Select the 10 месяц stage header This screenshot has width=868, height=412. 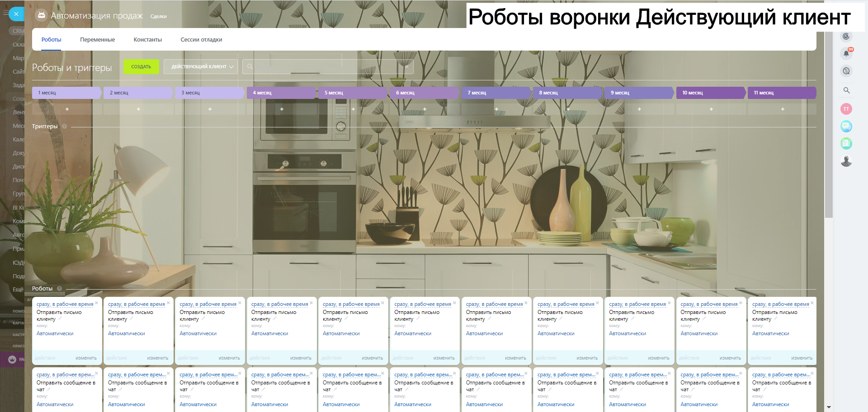[x=710, y=93]
